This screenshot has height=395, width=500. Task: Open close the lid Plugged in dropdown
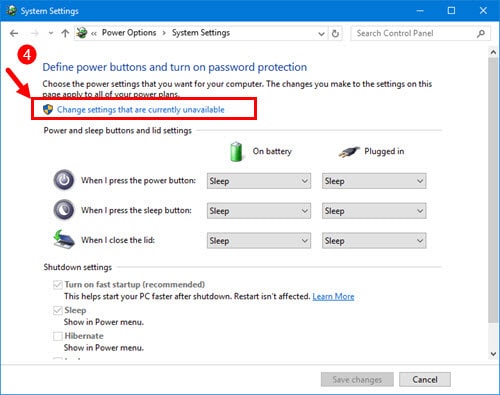click(x=374, y=240)
